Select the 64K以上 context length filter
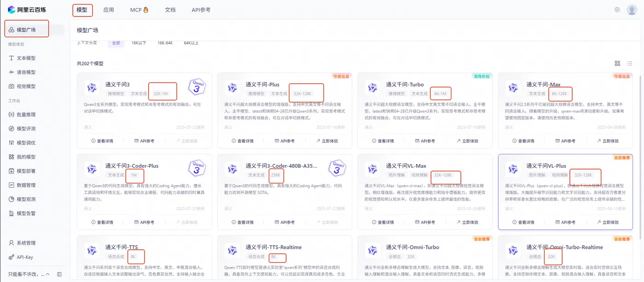This screenshot has width=644, height=282. click(x=191, y=43)
